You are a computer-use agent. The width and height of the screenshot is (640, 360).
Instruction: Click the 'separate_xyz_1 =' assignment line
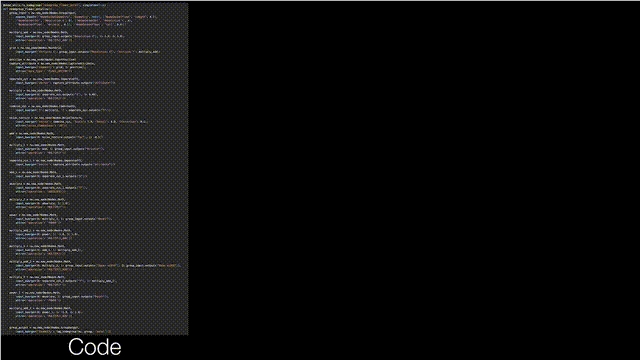tap(46, 160)
